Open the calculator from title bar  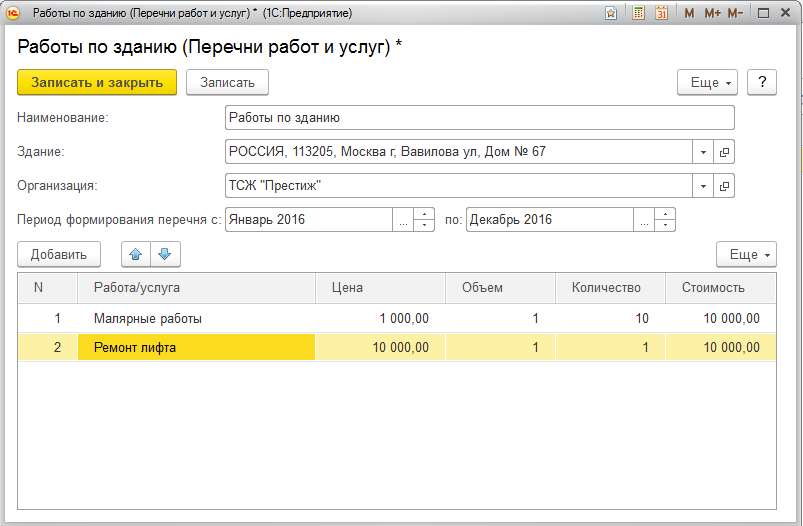coord(638,14)
